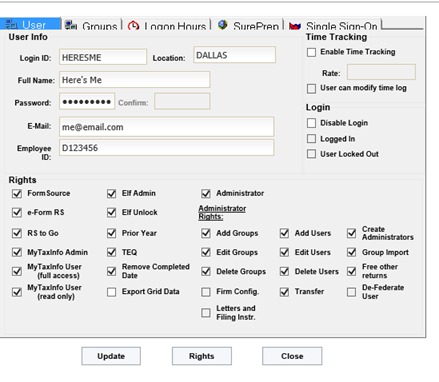Select the Location input field

pyautogui.click(x=235, y=55)
